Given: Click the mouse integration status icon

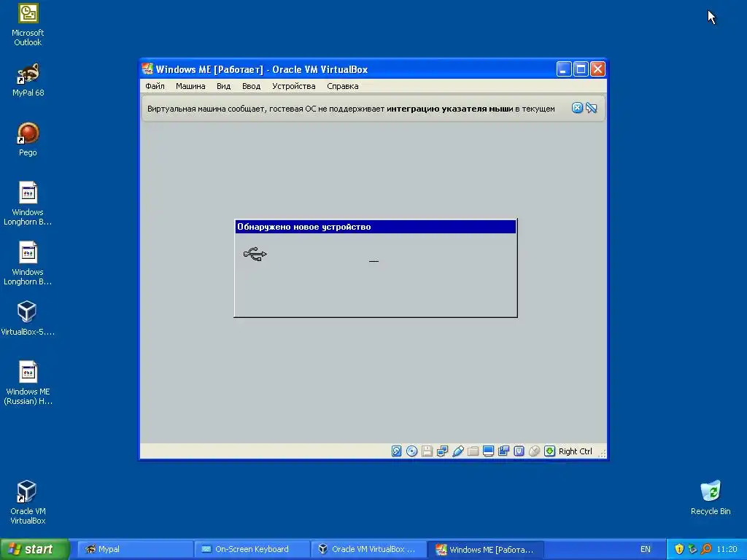Looking at the screenshot, I should tap(534, 451).
